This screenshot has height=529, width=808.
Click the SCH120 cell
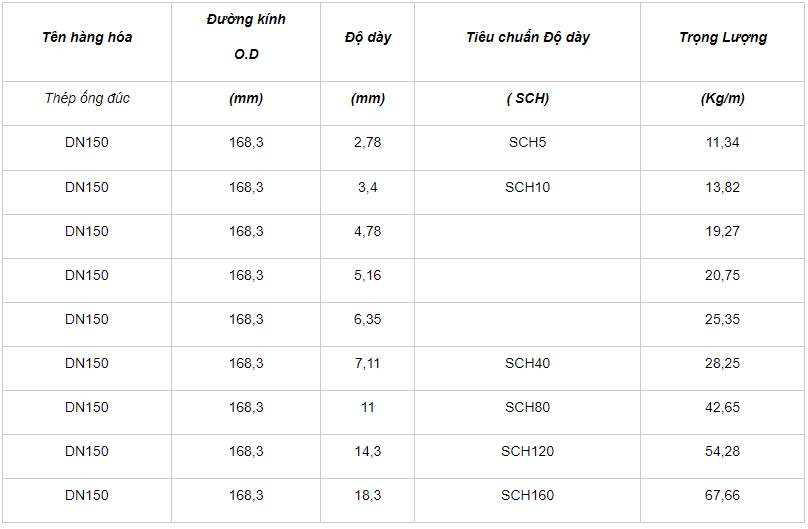point(527,451)
